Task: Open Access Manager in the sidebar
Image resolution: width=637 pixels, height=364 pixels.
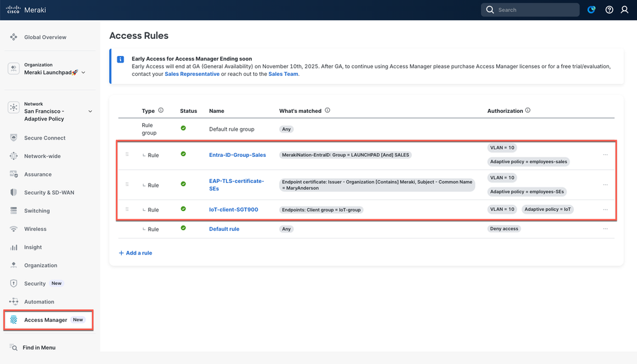Action: (45, 320)
